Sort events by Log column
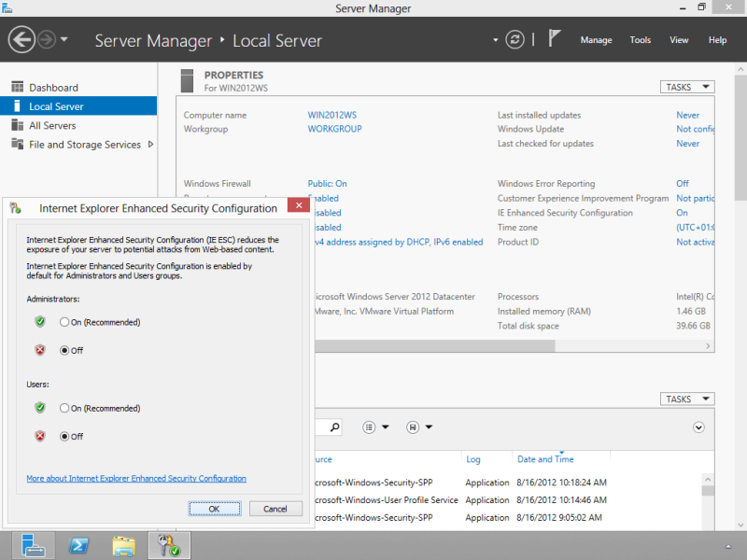This screenshot has height=560, width=747. 473,459
